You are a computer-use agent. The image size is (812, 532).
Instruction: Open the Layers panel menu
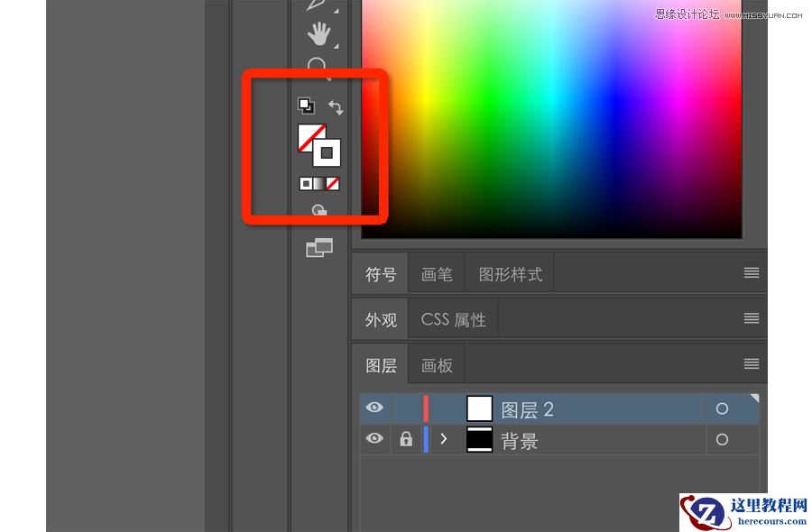752,364
